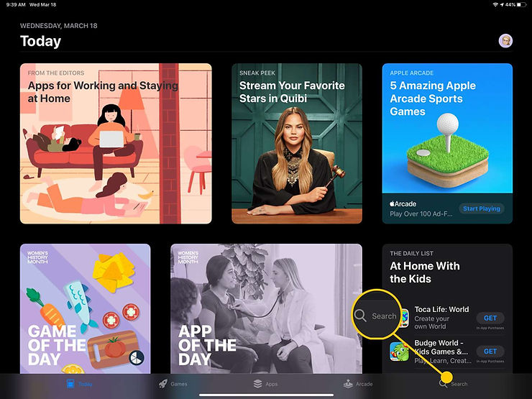Tap the Games rocket icon
The height and width of the screenshot is (399, 532).
(163, 384)
